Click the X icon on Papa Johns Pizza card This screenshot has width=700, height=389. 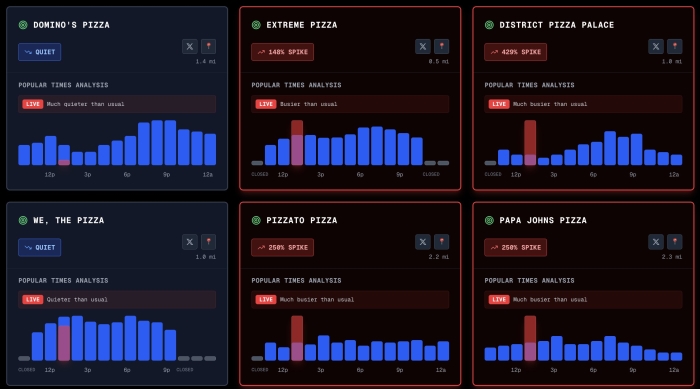[x=656, y=242]
